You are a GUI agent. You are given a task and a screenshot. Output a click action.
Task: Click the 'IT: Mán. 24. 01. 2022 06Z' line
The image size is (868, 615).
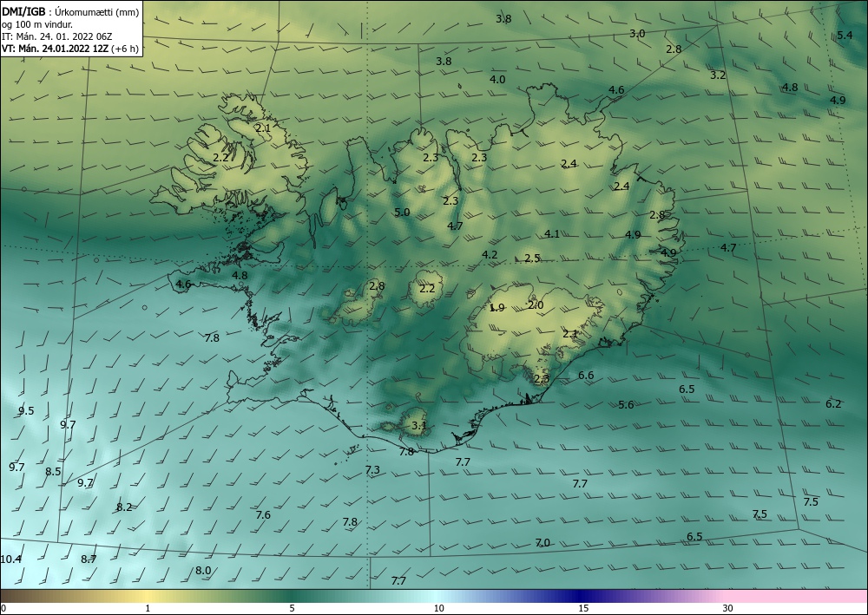pyautogui.click(x=56, y=36)
